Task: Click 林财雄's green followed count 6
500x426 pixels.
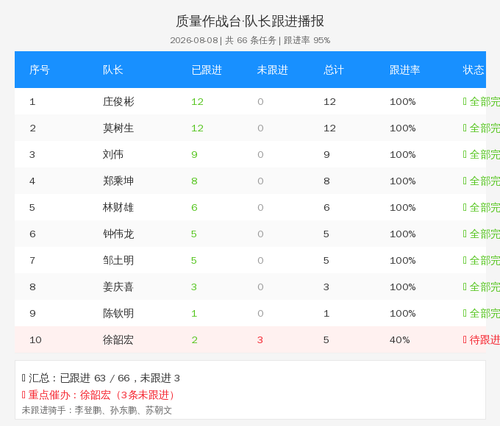Action: [194, 208]
